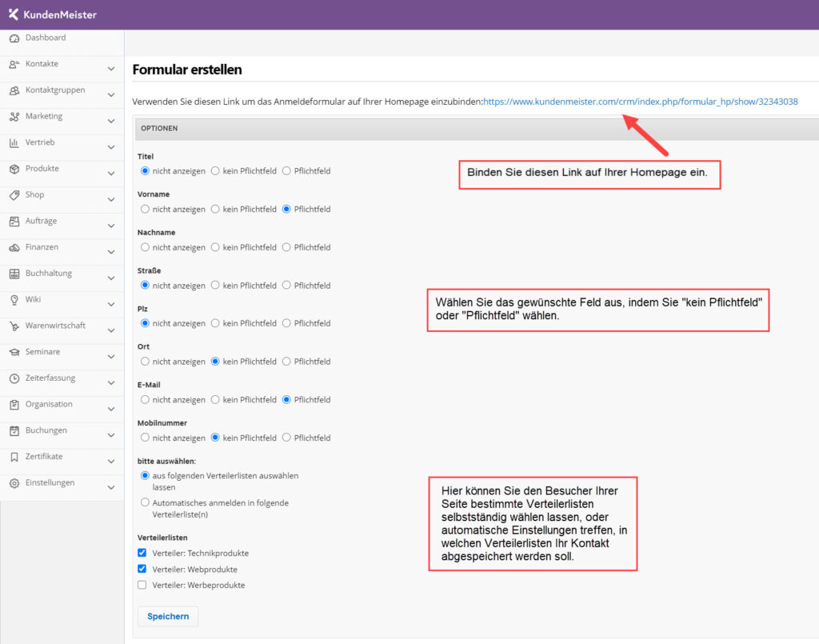Uncheck Verteiler: Technikprodukte checkbox
The image size is (819, 644).
click(142, 553)
